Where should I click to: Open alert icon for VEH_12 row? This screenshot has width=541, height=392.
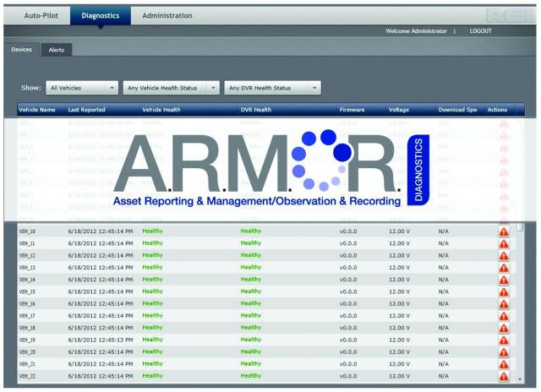[x=504, y=256]
